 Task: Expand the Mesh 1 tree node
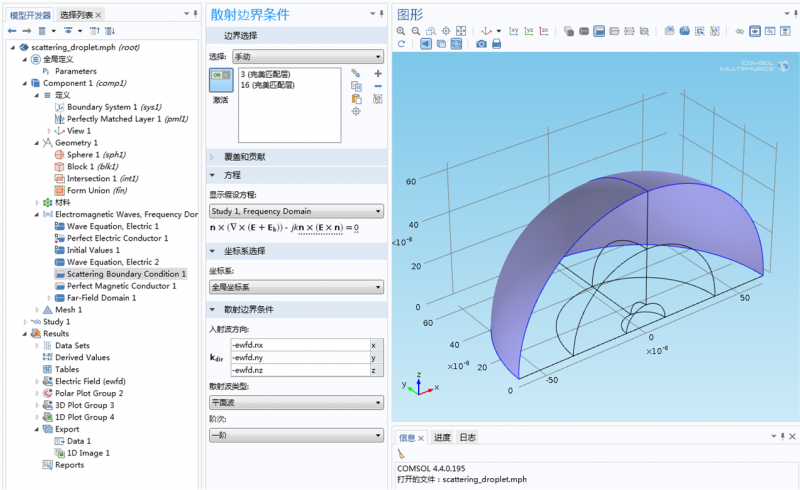(37, 310)
